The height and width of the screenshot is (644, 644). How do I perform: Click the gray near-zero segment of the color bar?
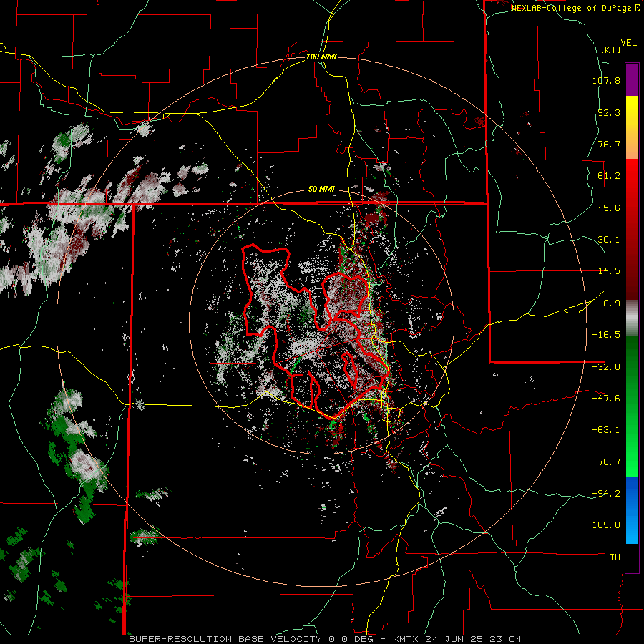pos(632,318)
